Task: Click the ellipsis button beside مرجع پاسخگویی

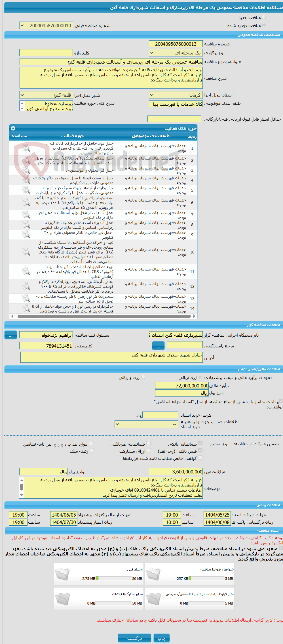Action: pyautogui.click(x=159, y=346)
